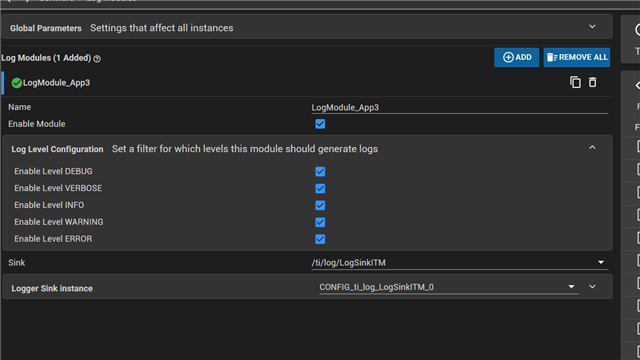Disable Enable Level DEBUG
Viewport: 640px width, 360px height.
coord(320,172)
